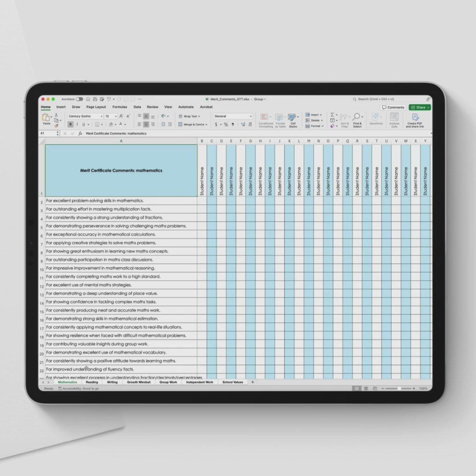This screenshot has width=476, height=476.
Task: Click the Home icon in title bar
Action: pos(88,99)
